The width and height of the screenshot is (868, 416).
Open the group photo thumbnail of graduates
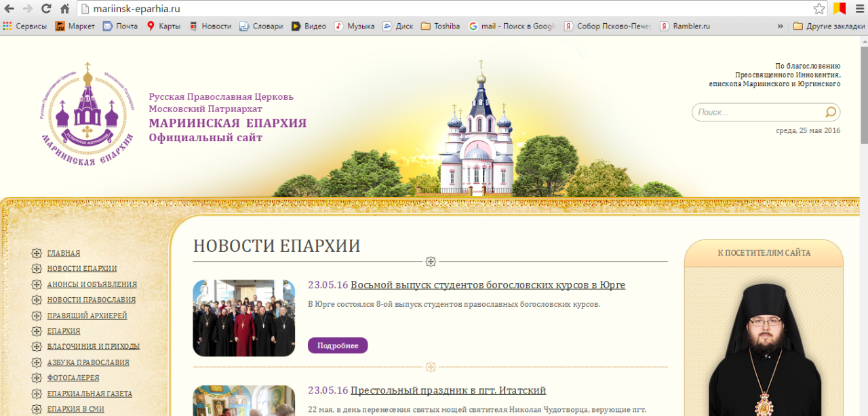[244, 318]
